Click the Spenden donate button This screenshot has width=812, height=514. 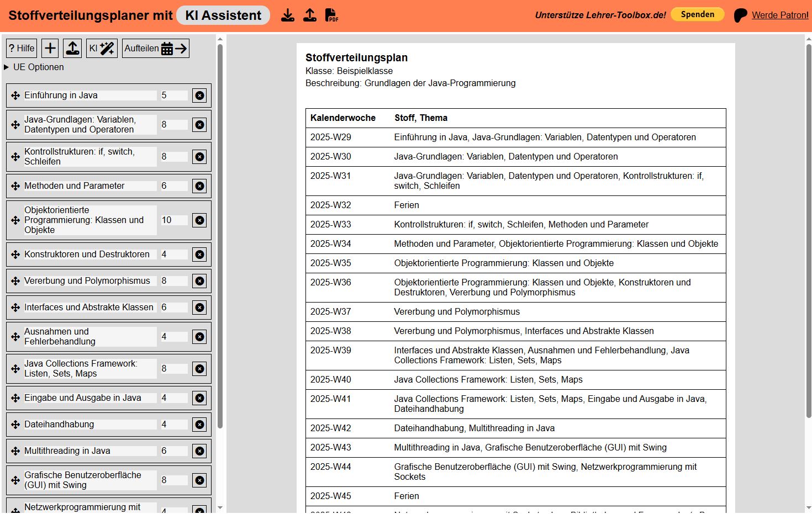tap(697, 14)
